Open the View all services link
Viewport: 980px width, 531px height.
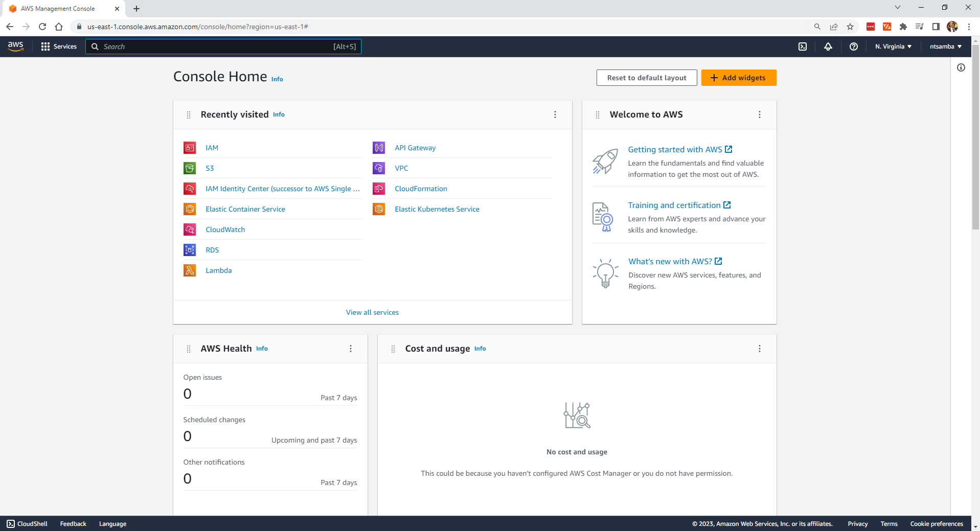[x=372, y=312]
